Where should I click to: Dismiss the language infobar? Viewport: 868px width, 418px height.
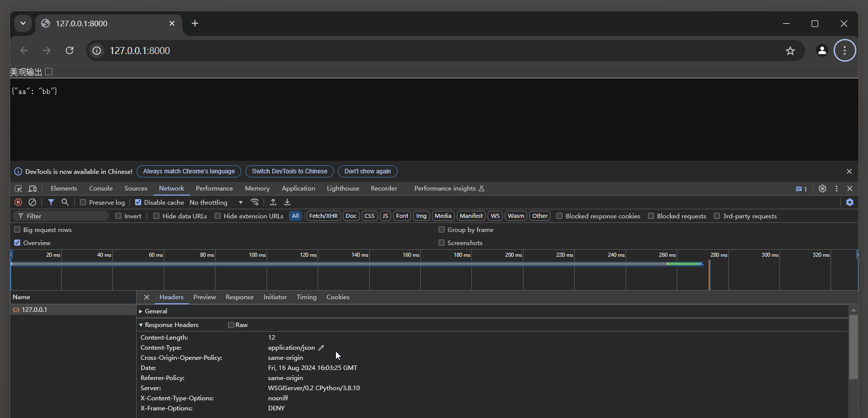pyautogui.click(x=849, y=171)
